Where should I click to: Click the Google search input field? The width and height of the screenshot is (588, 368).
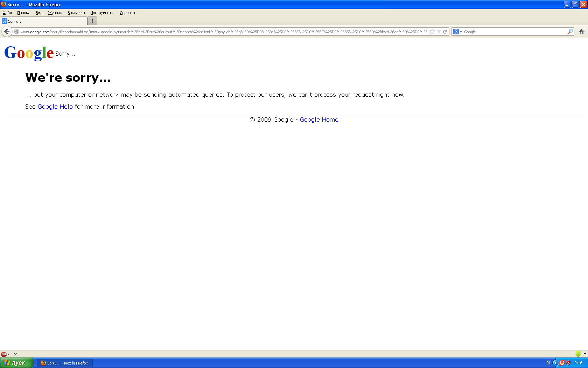coord(515,32)
